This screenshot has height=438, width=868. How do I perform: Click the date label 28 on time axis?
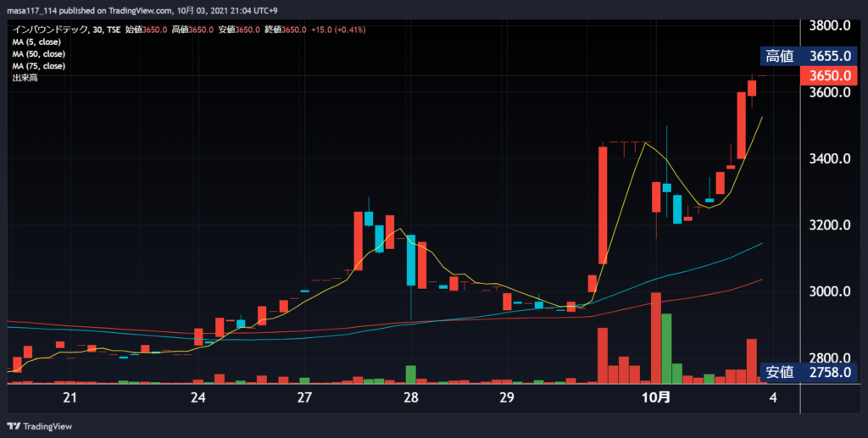(x=411, y=397)
